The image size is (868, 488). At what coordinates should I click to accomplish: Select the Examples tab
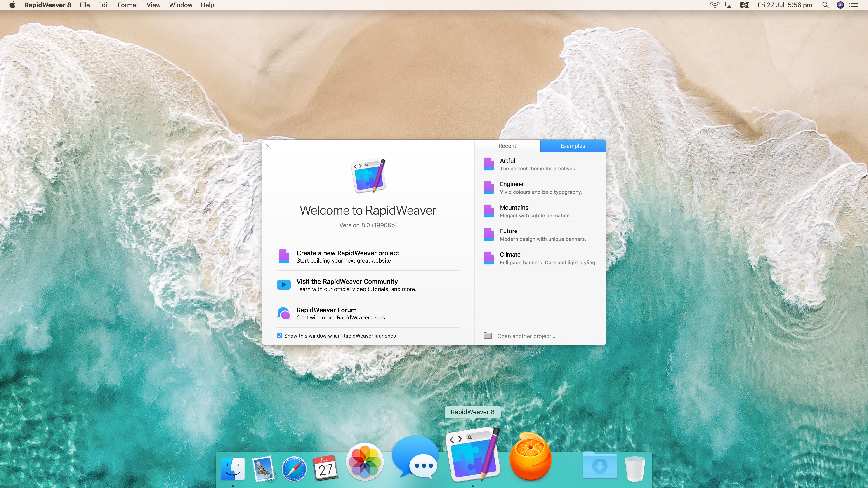coord(573,146)
